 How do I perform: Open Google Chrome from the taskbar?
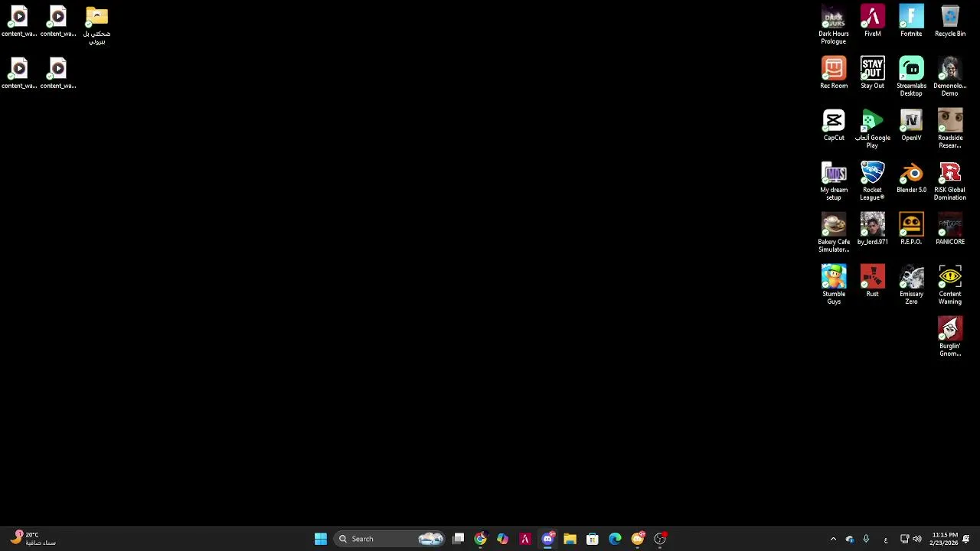(x=480, y=539)
